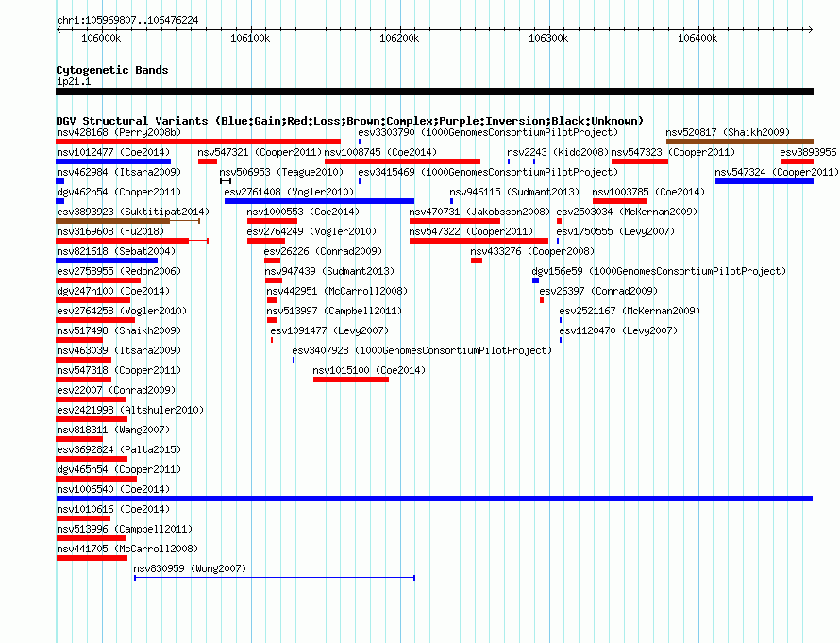Viewport: 840px width, 643px height.
Task: Open esv22007 (Conrad2009) label
Action: (x=116, y=390)
